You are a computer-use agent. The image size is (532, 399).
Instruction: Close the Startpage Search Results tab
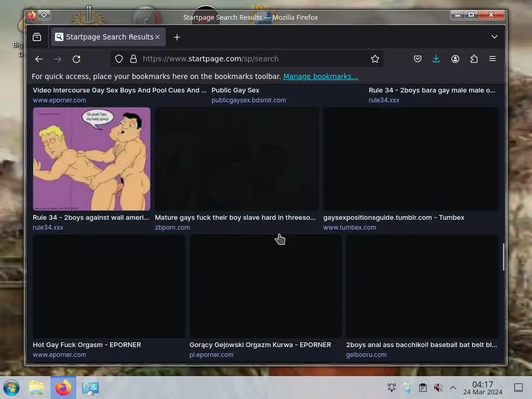tap(157, 37)
